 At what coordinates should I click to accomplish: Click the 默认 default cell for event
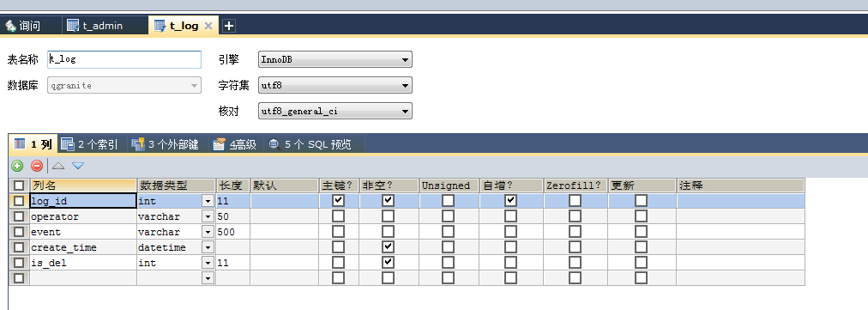point(285,232)
